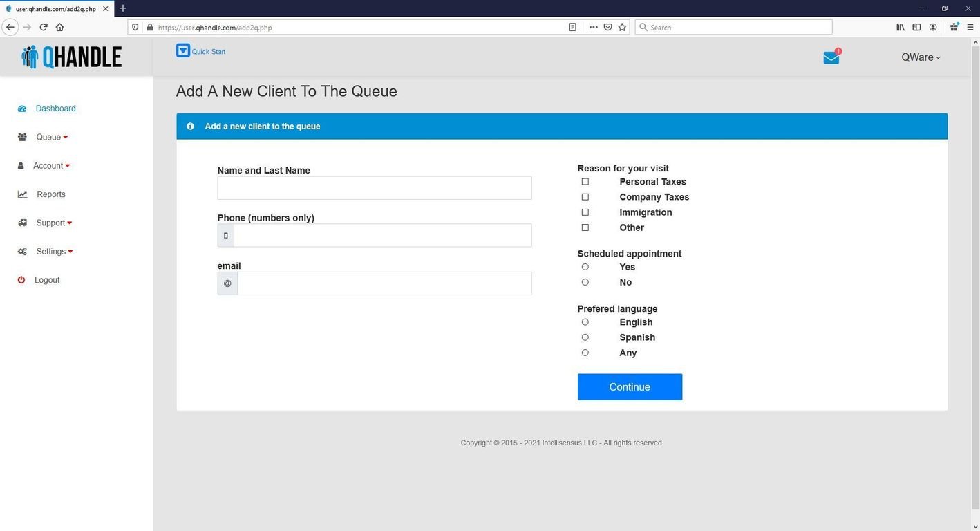Choose Spanish as preferred language

(585, 337)
